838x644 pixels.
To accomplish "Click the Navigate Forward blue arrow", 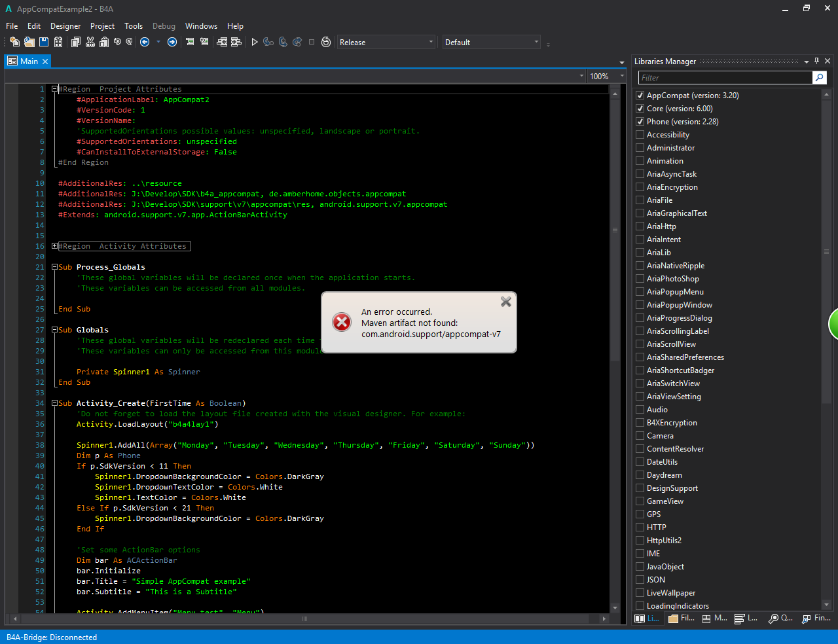I will coord(172,42).
